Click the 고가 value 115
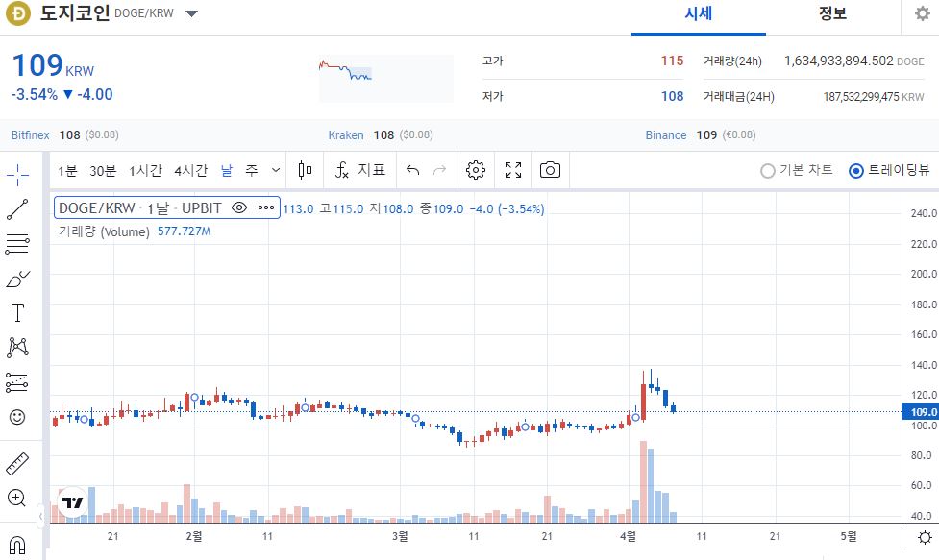Image resolution: width=939 pixels, height=560 pixels. tap(672, 61)
